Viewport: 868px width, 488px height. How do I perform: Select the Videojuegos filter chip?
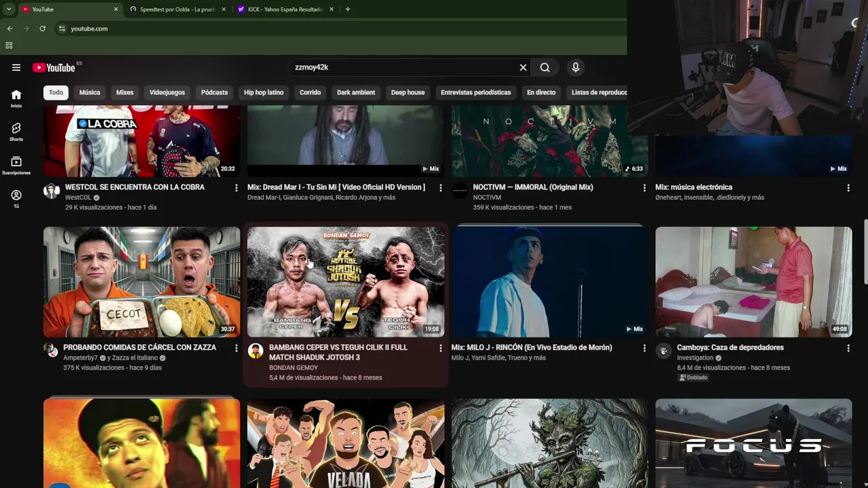[x=167, y=92]
